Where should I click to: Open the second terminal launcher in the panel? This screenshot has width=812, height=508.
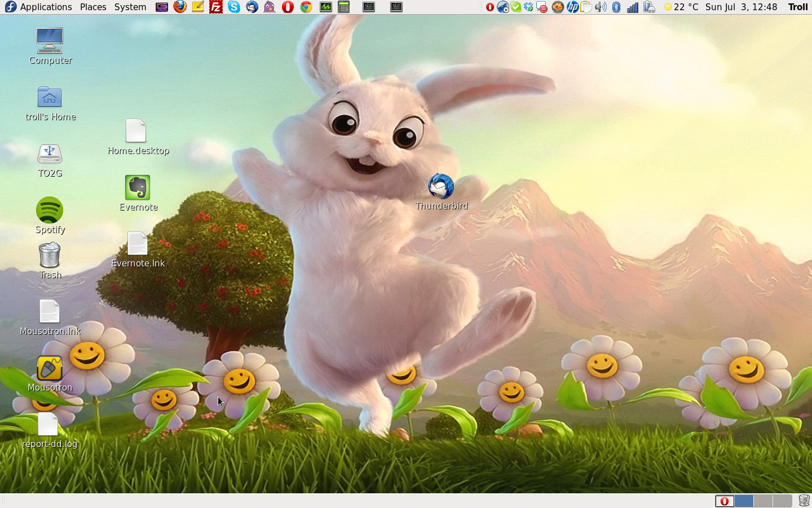click(x=396, y=7)
